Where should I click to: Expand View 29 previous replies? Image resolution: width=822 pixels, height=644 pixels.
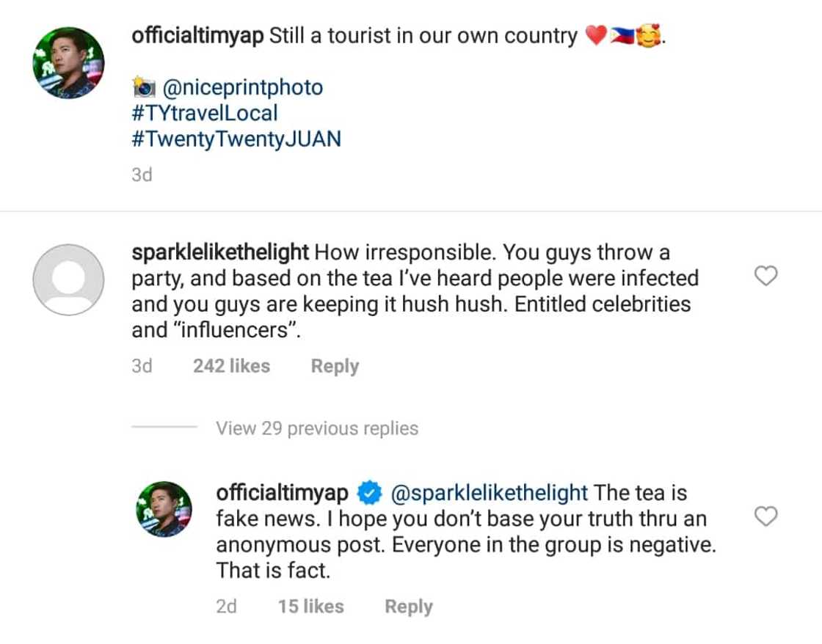pyautogui.click(x=316, y=428)
